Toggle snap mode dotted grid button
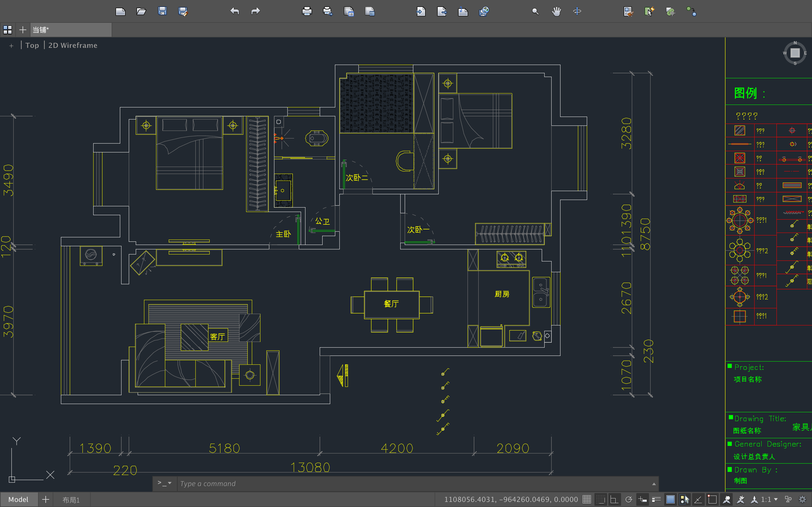This screenshot has height=507, width=812. click(x=601, y=499)
